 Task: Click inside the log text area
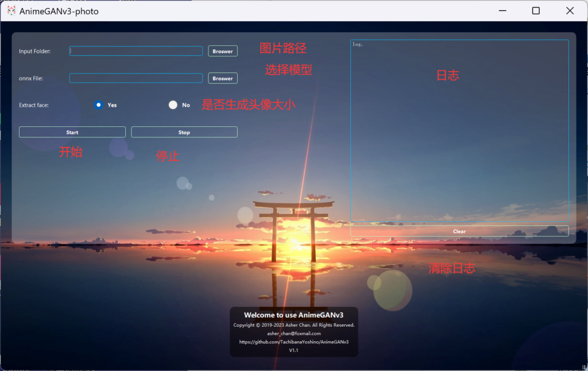[x=459, y=130]
